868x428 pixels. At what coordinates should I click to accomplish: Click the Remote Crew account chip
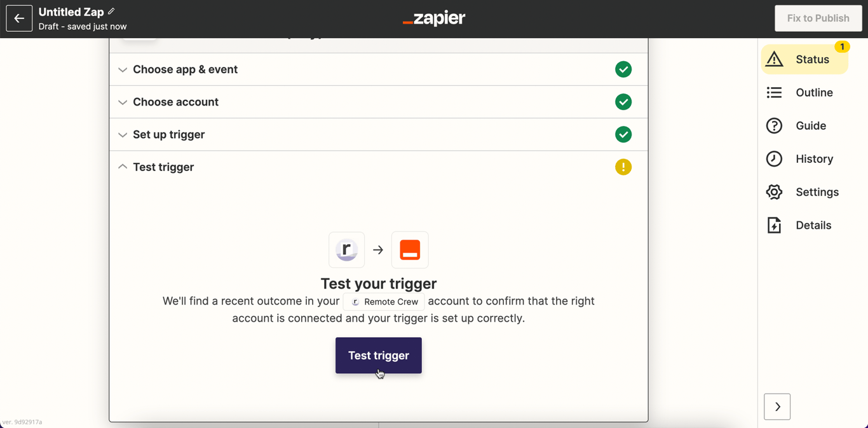point(384,301)
